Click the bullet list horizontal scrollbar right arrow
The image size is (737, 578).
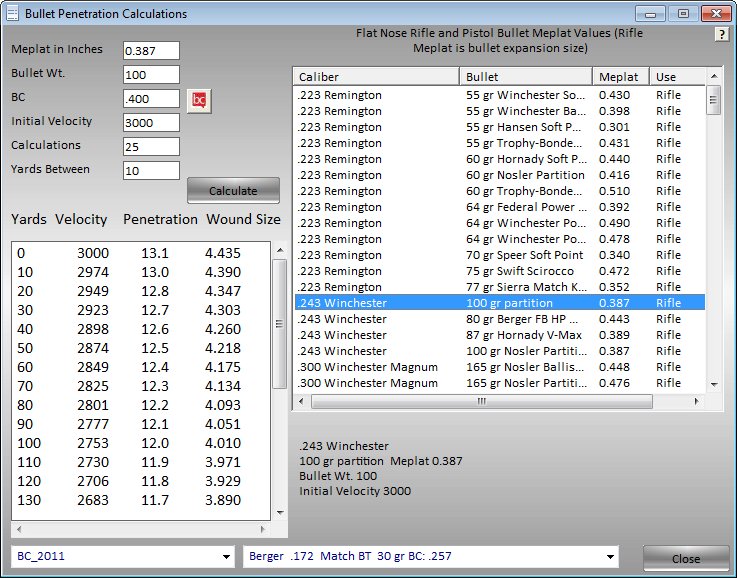coord(699,401)
